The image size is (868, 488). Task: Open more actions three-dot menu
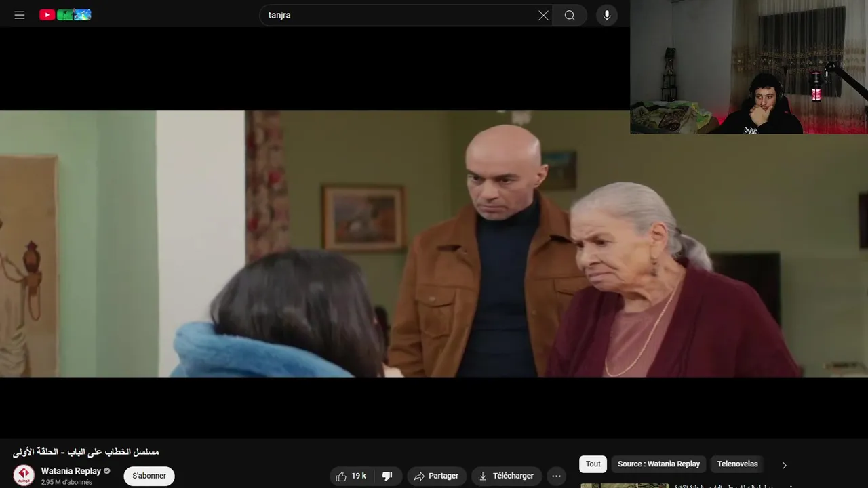[556, 476]
